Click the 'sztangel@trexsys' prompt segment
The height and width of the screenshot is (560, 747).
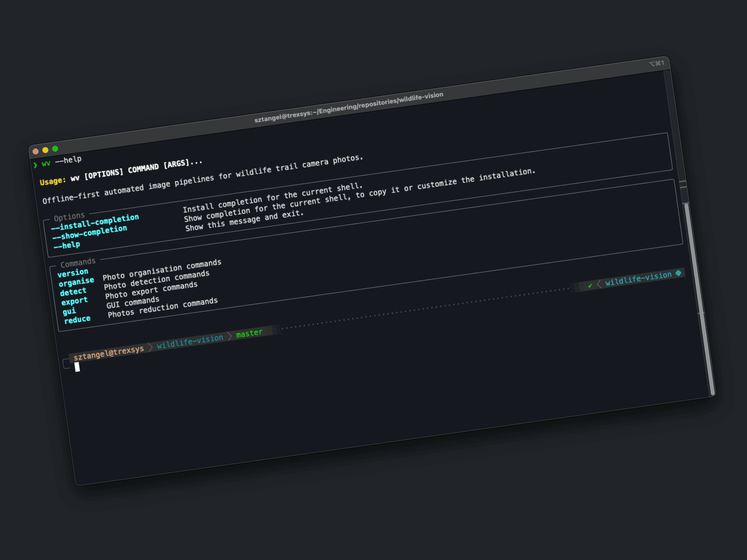click(x=109, y=353)
